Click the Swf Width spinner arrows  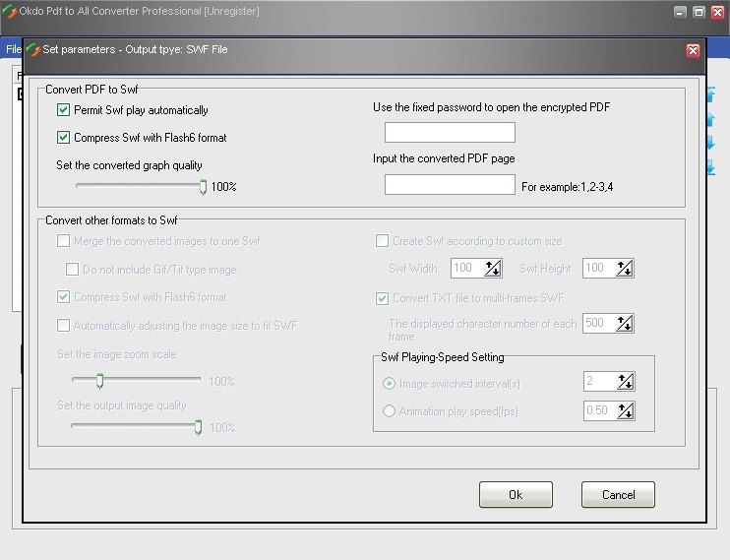click(x=493, y=269)
